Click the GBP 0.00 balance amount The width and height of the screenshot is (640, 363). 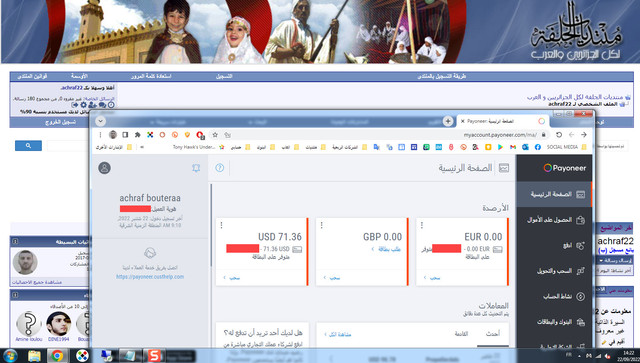(382, 237)
